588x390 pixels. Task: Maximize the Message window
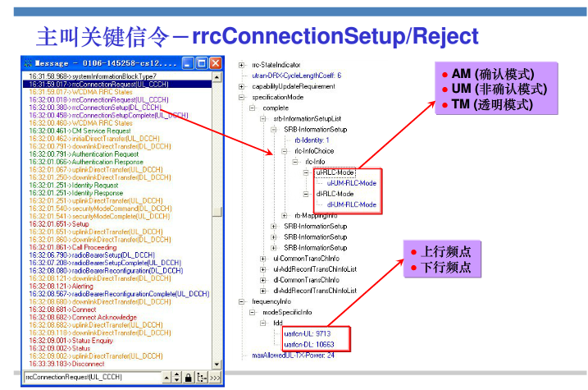pos(202,63)
